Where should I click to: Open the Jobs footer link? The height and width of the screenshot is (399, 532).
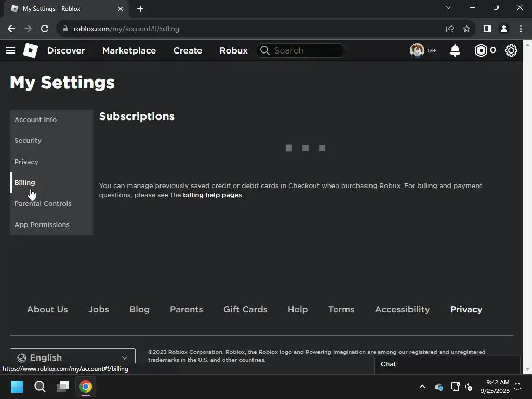pyautogui.click(x=99, y=310)
